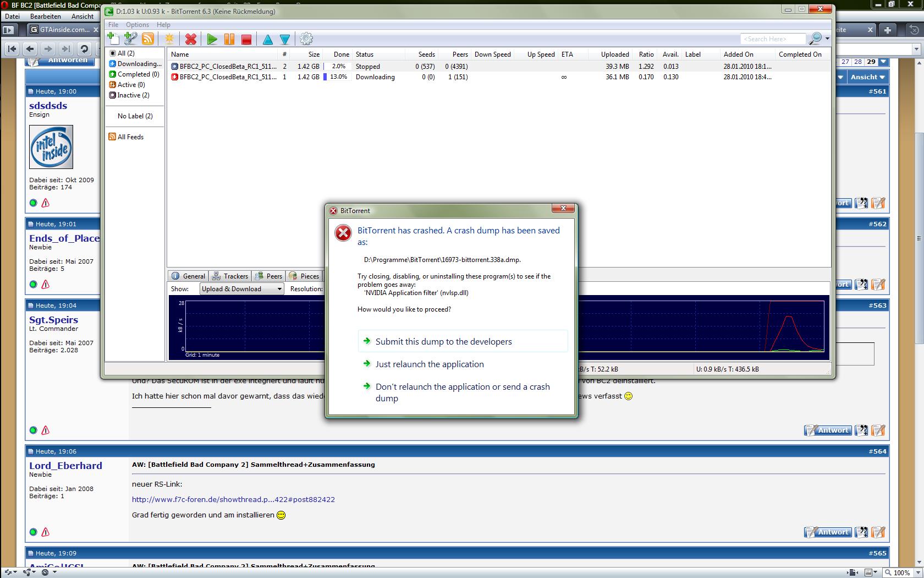Select the Stopped BFBC2 torrent row
The height and width of the screenshot is (578, 924).
499,67
